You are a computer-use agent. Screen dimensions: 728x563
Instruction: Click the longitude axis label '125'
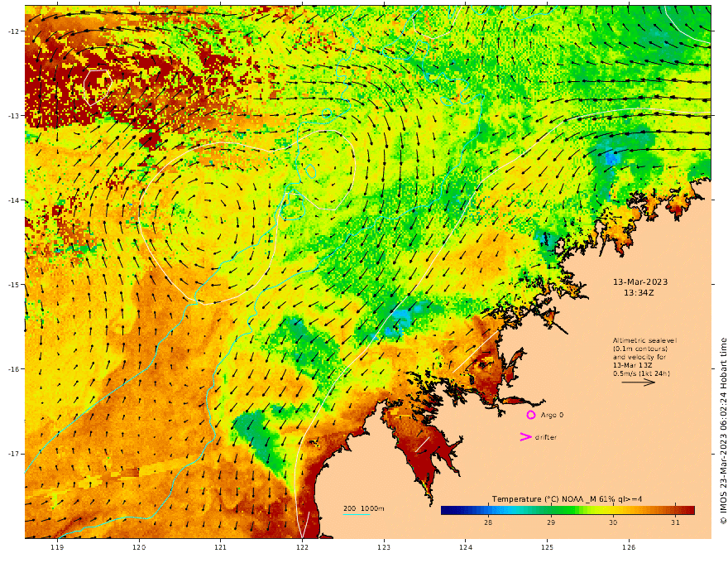pos(548,547)
